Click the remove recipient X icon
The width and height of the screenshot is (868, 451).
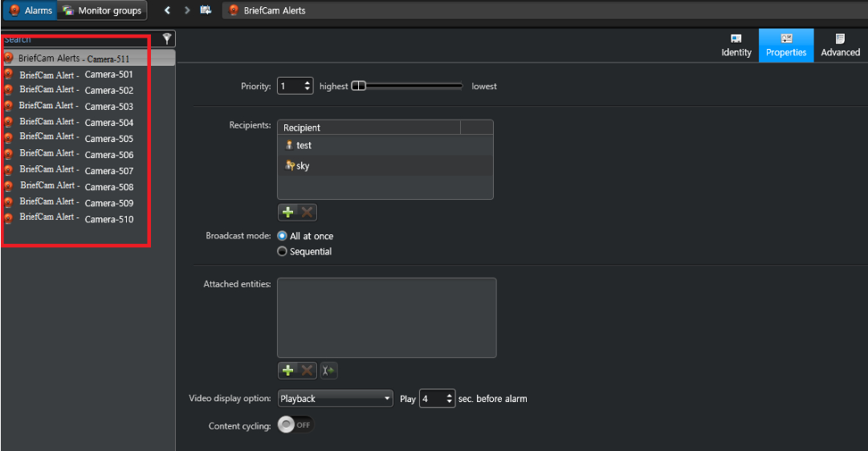307,212
